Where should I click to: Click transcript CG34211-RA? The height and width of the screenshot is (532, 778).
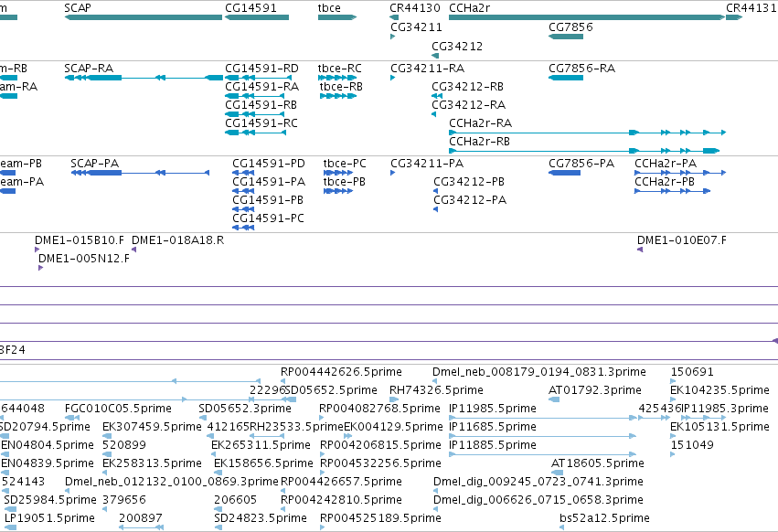click(427, 68)
